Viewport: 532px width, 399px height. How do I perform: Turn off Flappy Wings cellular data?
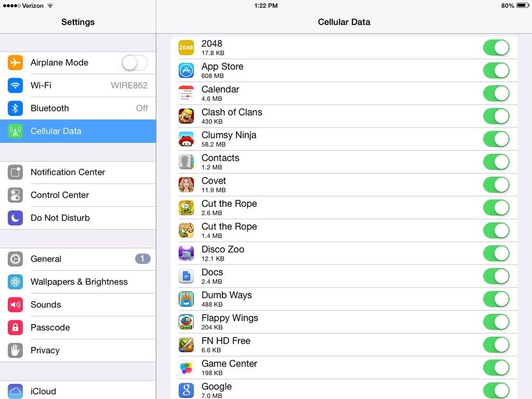pos(496,321)
